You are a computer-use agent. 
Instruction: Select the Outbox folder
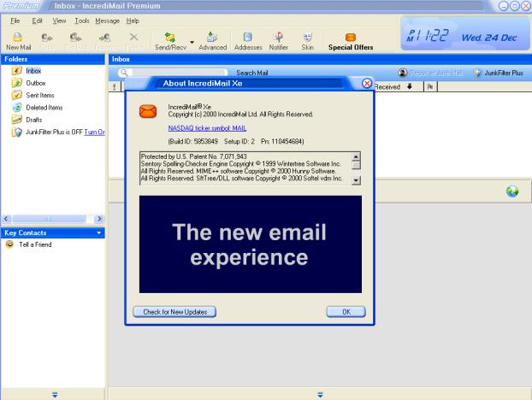click(x=36, y=83)
